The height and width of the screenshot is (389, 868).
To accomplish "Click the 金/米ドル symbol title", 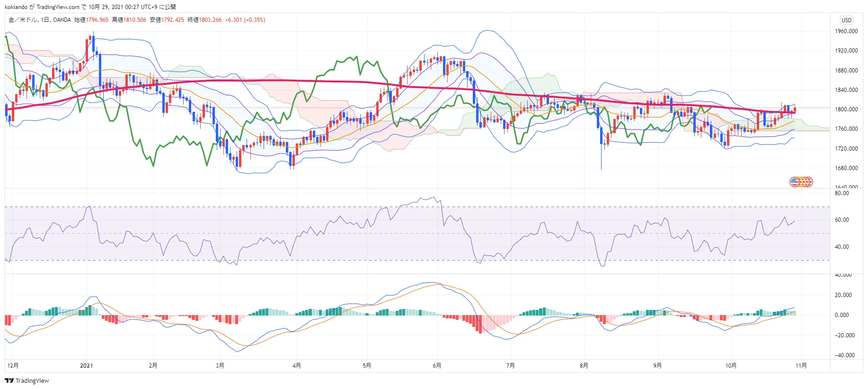I will (x=23, y=20).
